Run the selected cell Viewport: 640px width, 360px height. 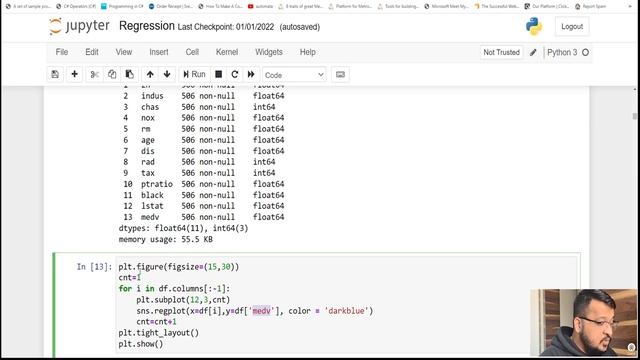[194, 75]
